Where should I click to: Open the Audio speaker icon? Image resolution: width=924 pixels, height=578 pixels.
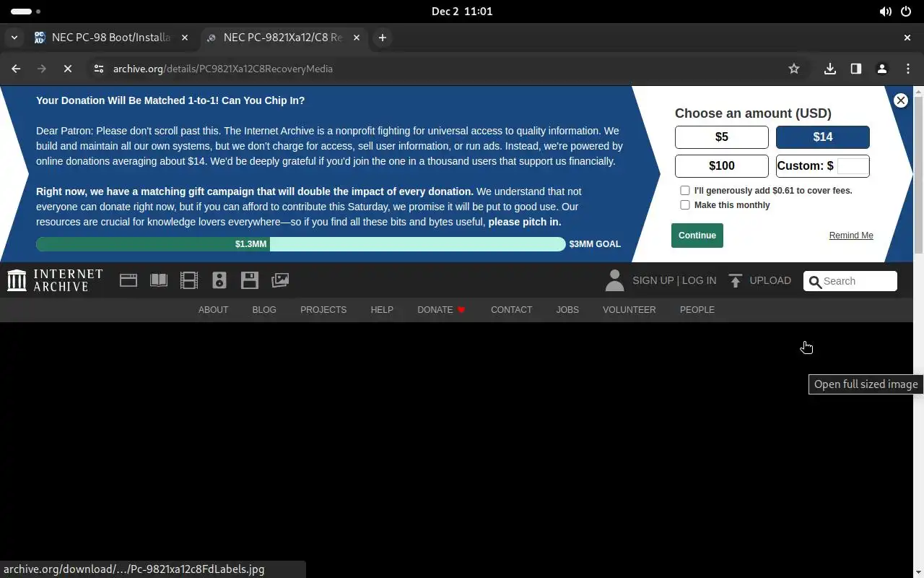219,280
